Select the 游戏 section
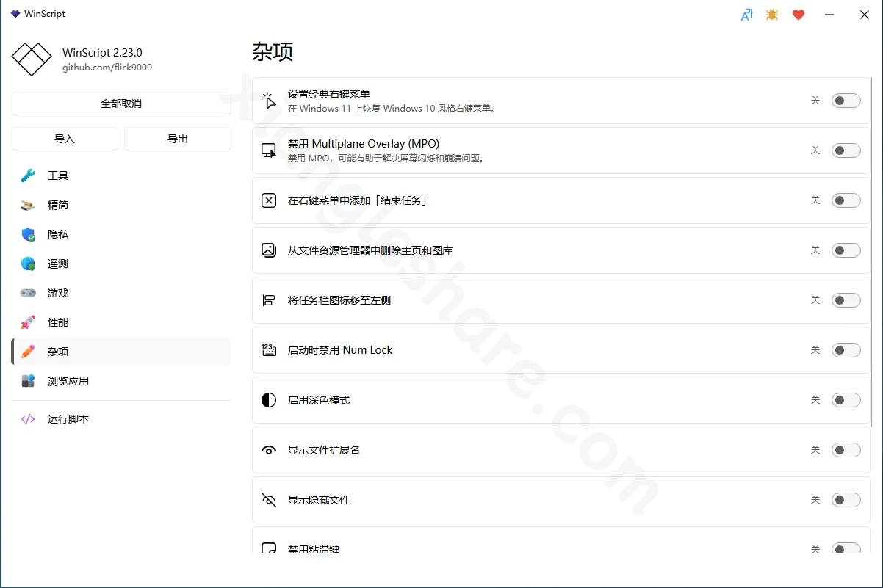The width and height of the screenshot is (883, 588). [x=121, y=293]
